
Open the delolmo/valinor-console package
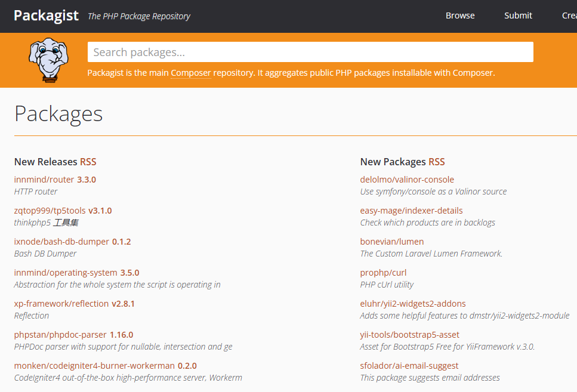point(407,180)
